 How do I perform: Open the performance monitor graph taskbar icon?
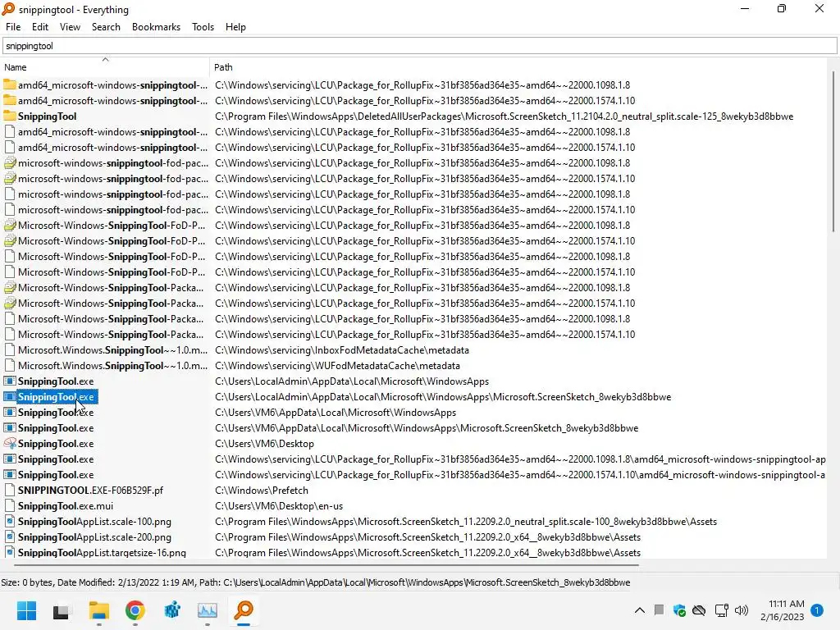(208, 610)
